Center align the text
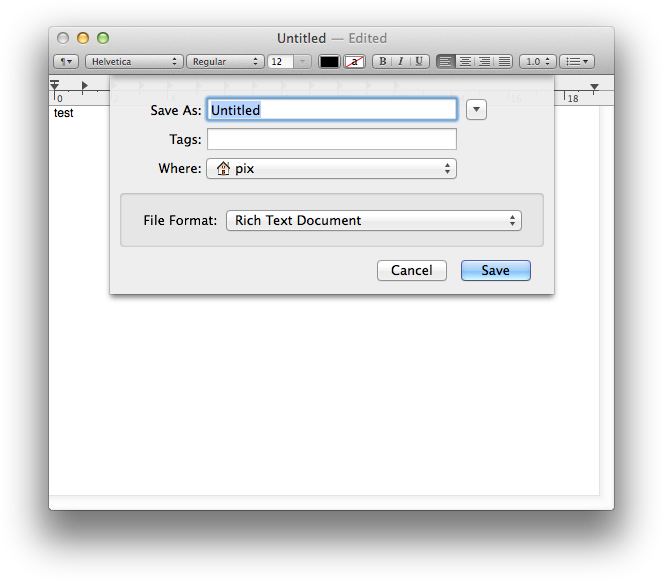This screenshot has height=581, width=663. click(465, 62)
